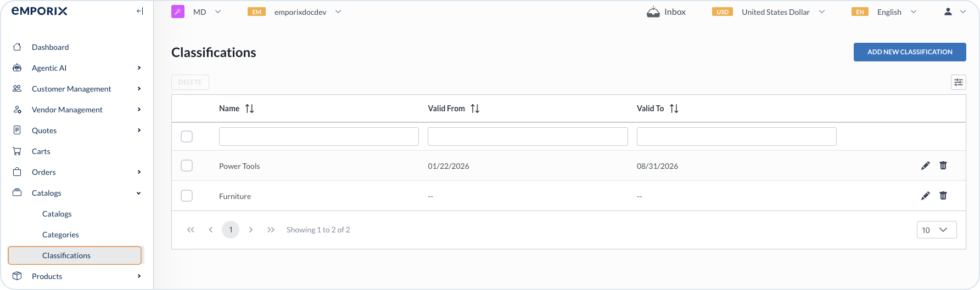980x290 pixels.
Task: Open the Dashboard menu item
Action: click(50, 47)
